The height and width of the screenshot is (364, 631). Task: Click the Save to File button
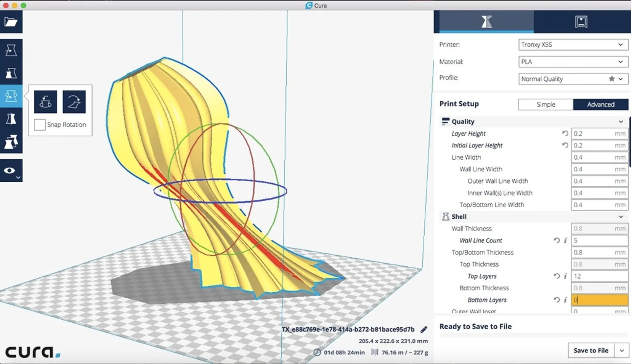point(591,351)
